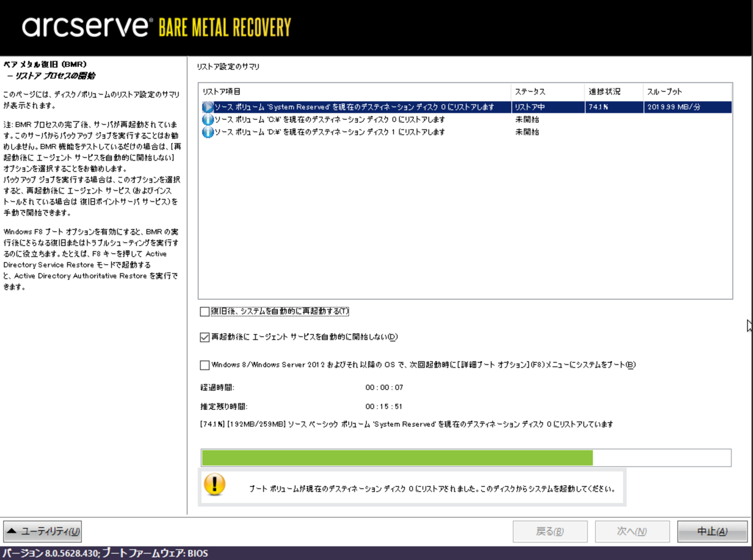Click the arcserve logo in header
This screenshot has width=753, height=560.
[x=87, y=27]
